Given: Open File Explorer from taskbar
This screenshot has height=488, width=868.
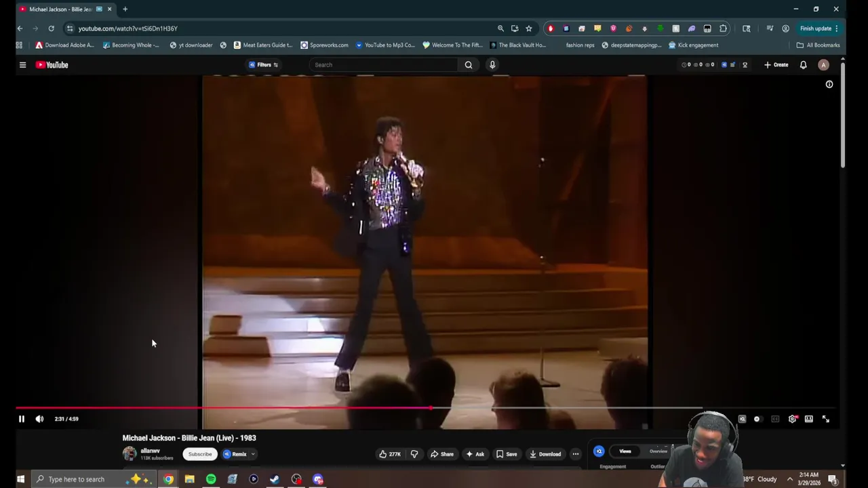Looking at the screenshot, I should pos(190,479).
